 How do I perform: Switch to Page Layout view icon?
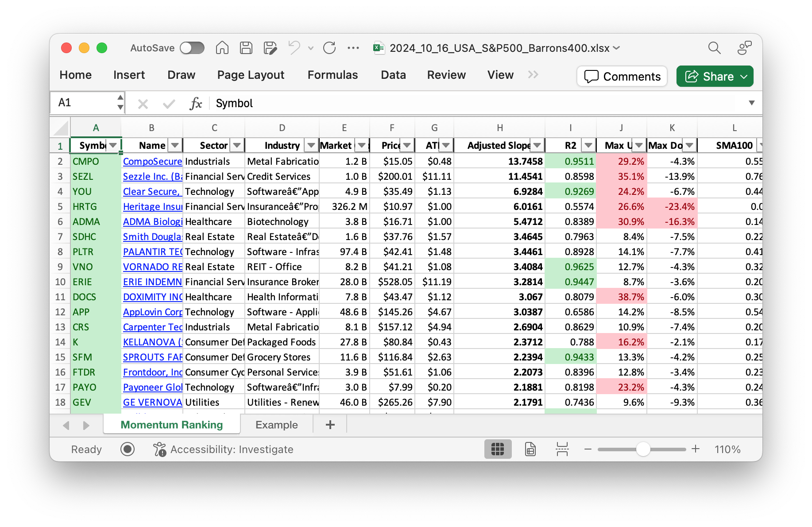[x=530, y=449]
